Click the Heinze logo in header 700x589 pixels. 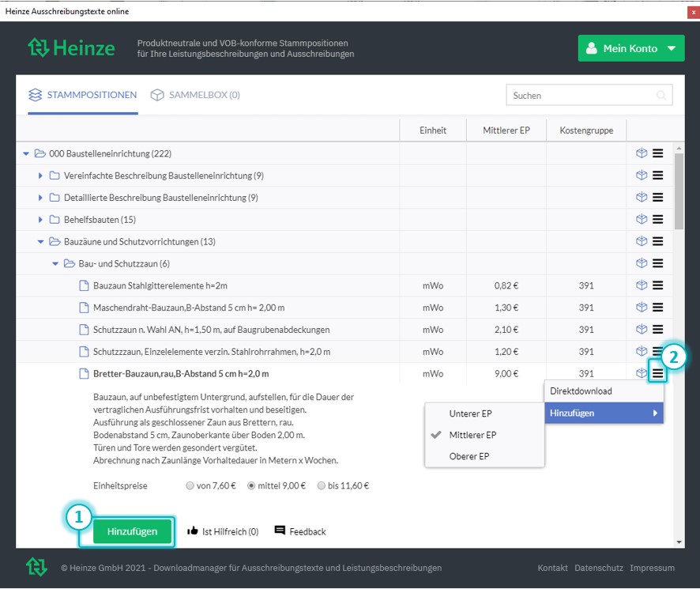(x=71, y=47)
